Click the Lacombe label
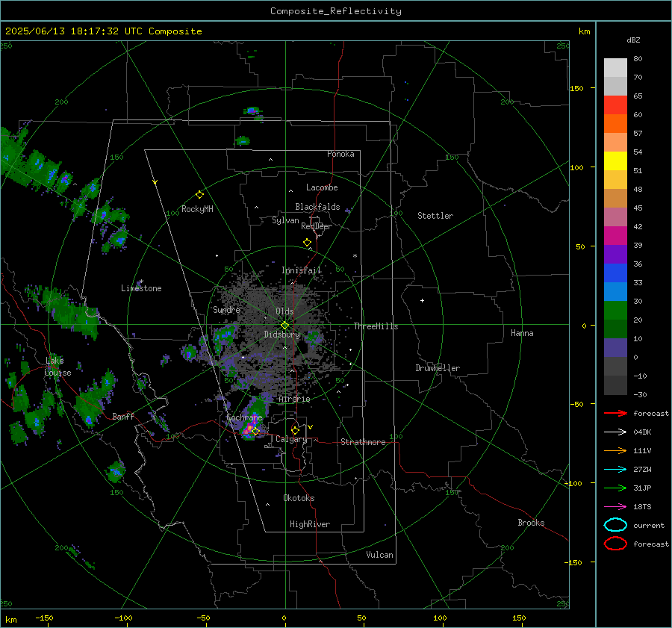Image resolution: width=672 pixels, height=628 pixels. tap(322, 187)
